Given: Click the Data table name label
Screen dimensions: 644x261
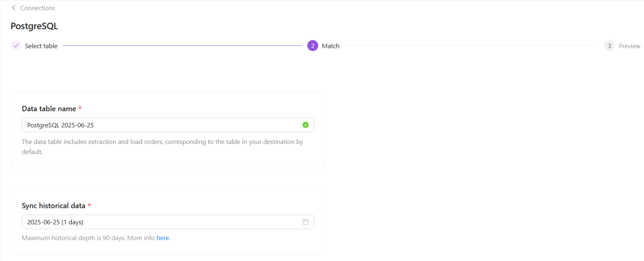Looking at the screenshot, I should [x=49, y=109].
